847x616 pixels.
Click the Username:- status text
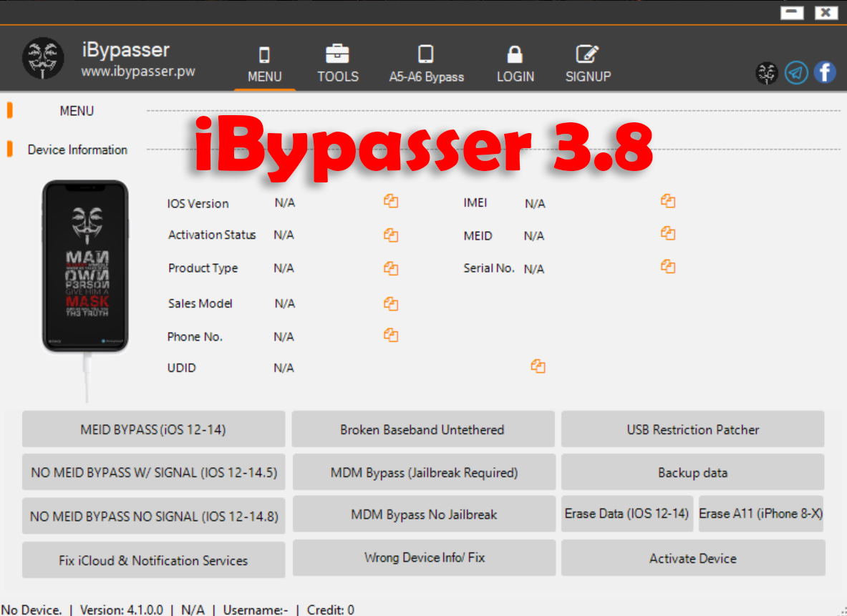(x=256, y=610)
